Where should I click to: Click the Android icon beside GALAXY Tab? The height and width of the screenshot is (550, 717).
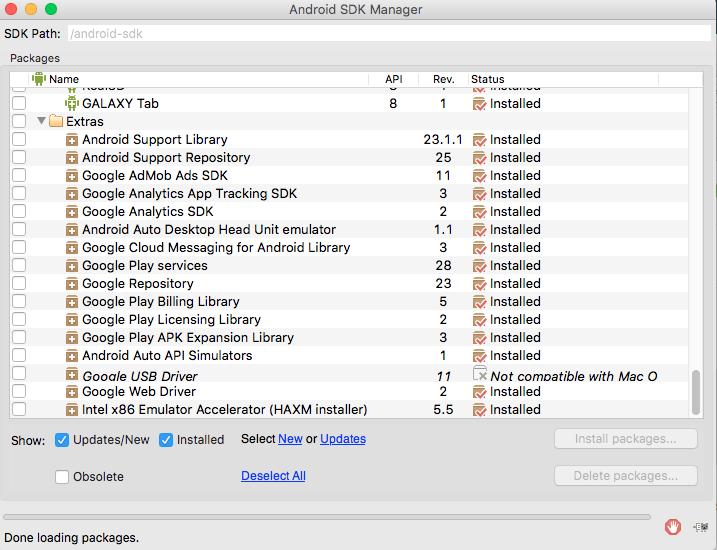tap(72, 103)
